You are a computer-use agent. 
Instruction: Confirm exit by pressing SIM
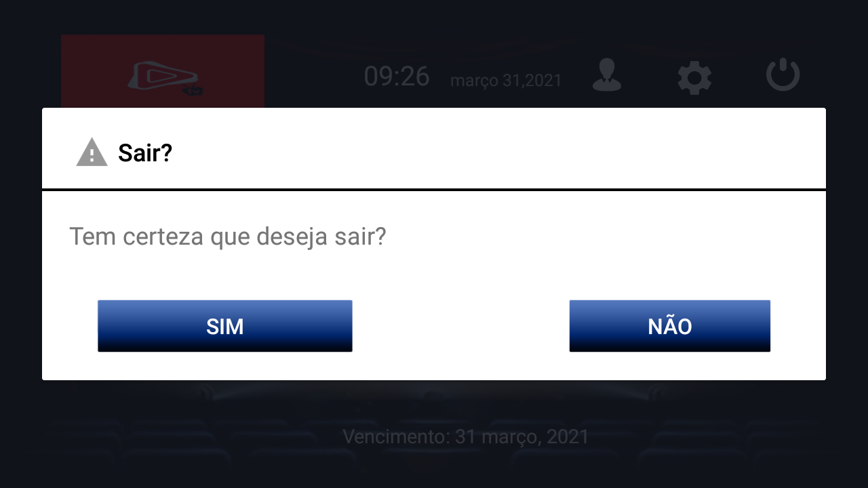[x=224, y=326]
